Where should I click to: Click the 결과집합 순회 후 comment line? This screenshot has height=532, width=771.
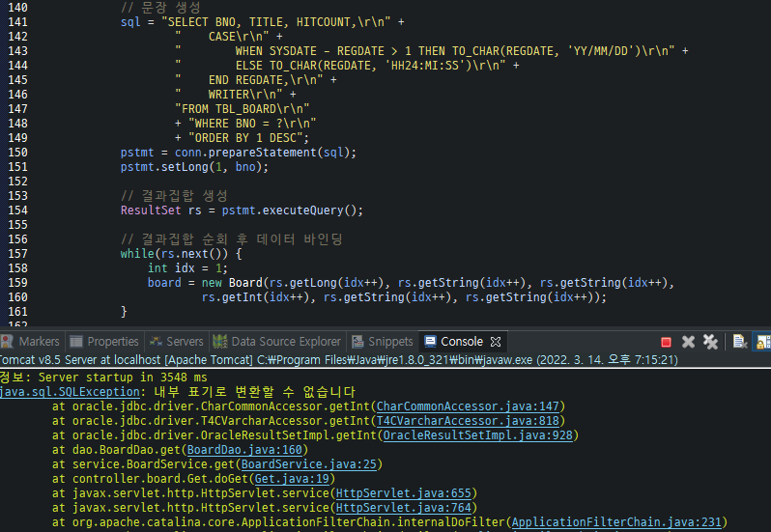pos(232,239)
